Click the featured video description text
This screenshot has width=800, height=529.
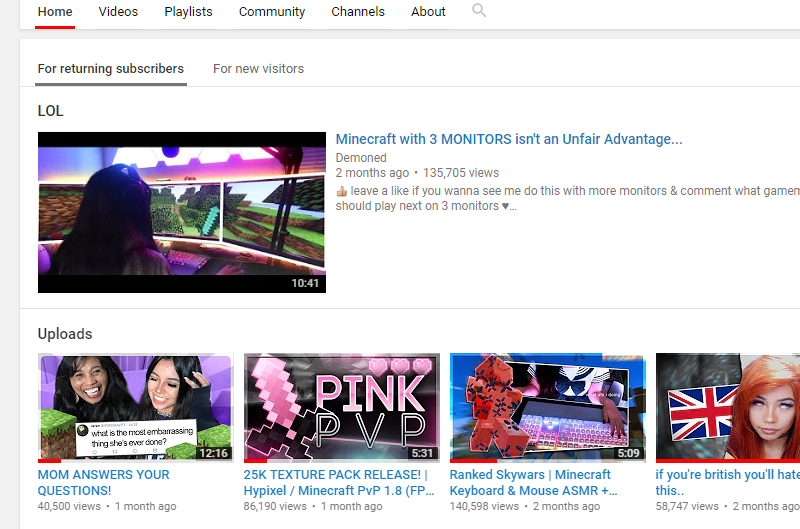point(567,198)
